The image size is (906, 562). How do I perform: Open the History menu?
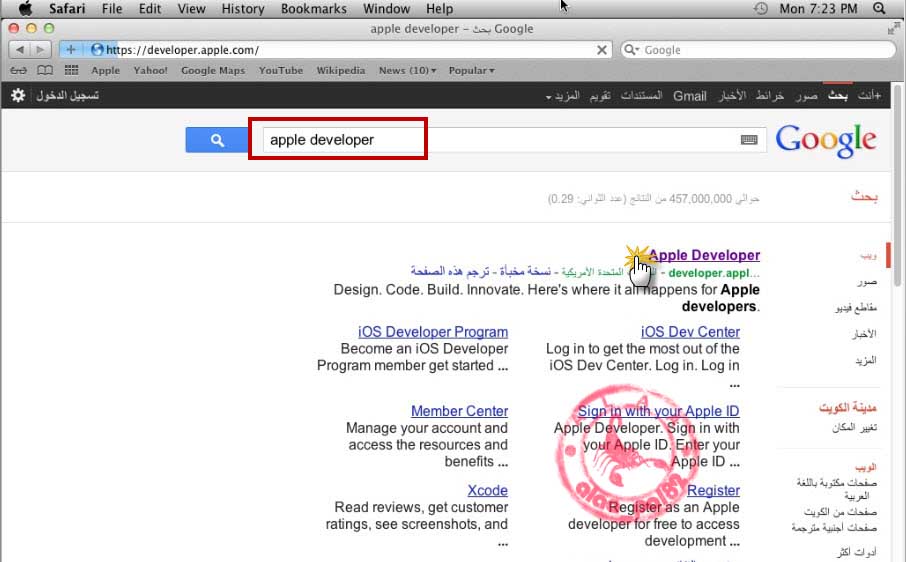[x=243, y=9]
